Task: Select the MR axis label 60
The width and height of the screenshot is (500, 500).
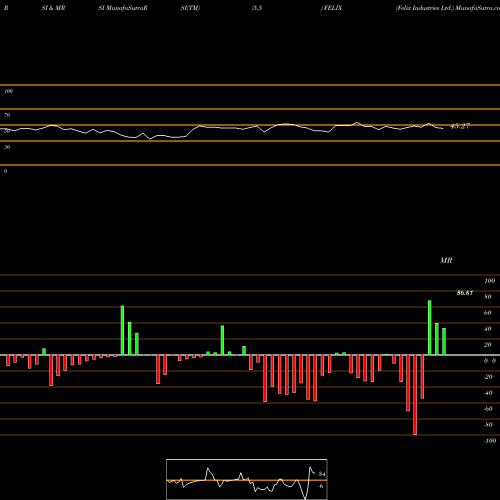Action: (x=487, y=313)
